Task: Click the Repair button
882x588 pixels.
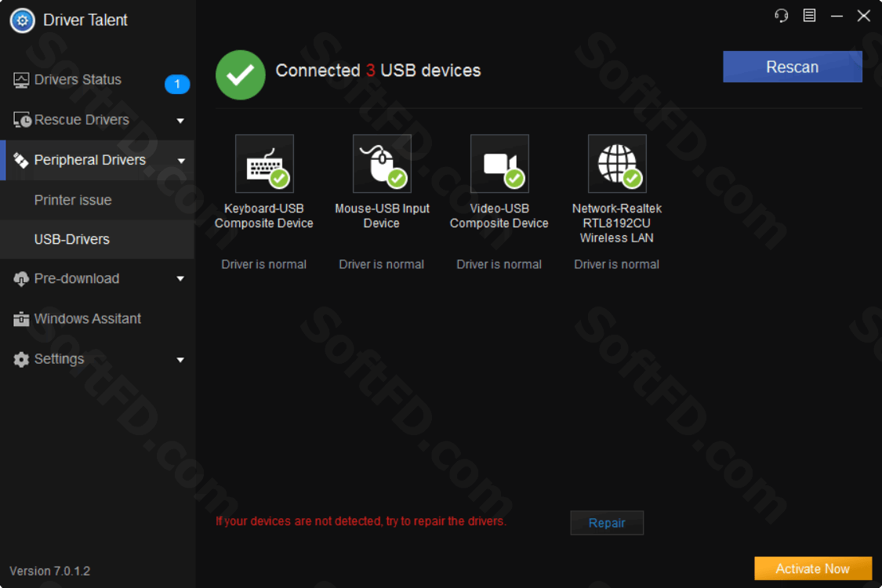Action: click(x=606, y=523)
